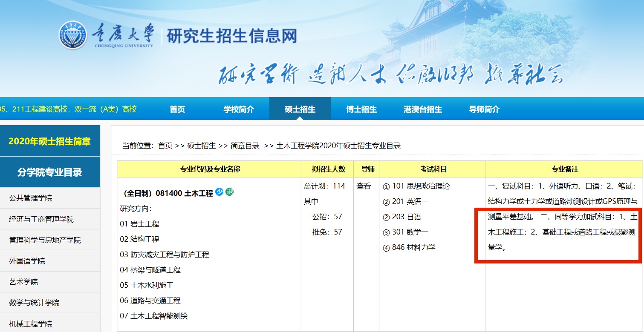Click exam subject 101 思想政治理论
This screenshot has height=332, width=644.
pos(416,186)
